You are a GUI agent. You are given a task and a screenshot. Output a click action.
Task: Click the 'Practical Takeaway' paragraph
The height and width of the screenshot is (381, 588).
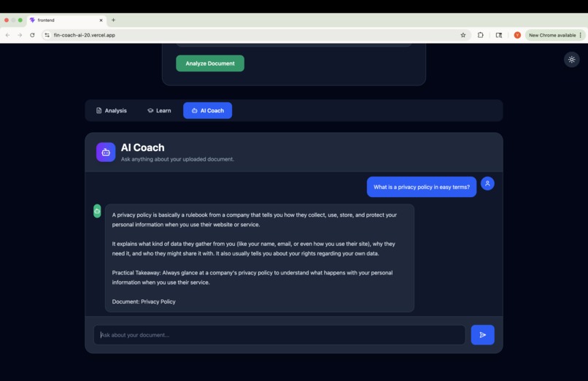[x=252, y=277]
